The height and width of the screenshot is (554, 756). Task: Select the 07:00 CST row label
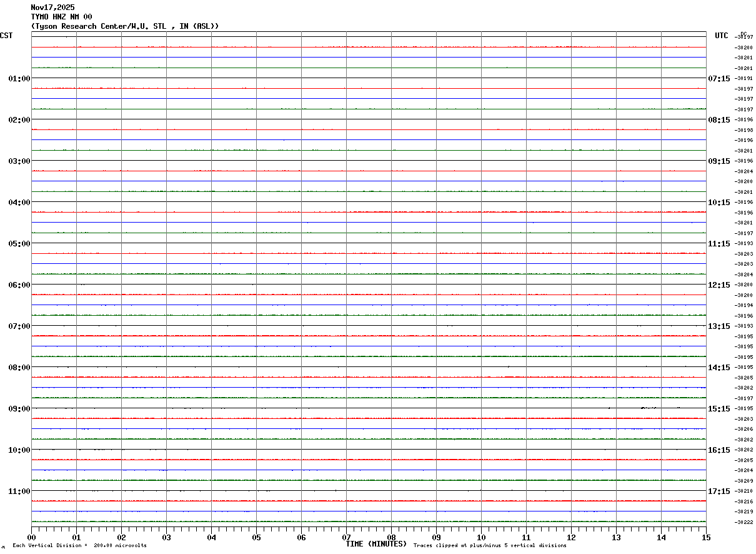19,326
